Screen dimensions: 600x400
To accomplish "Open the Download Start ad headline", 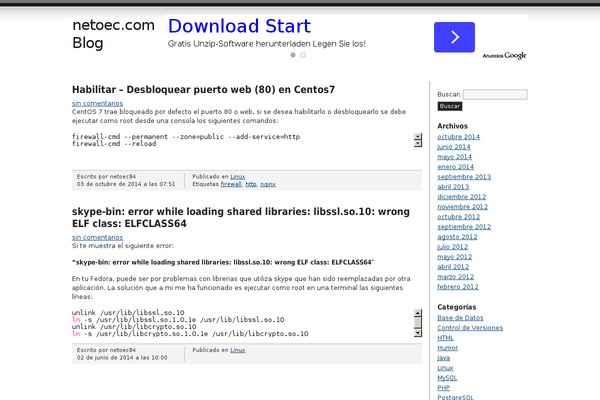I will coord(239,26).
